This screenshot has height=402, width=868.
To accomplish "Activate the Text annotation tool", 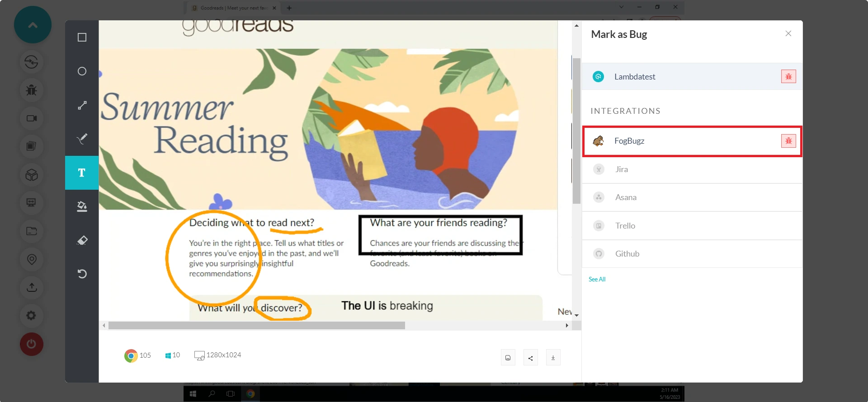I will click(x=82, y=173).
